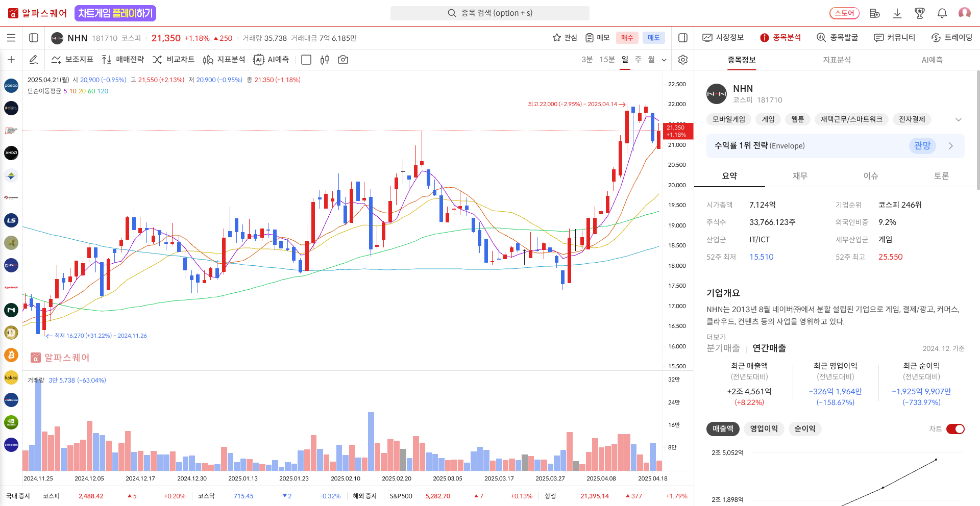Click the square fullscreen chart icon
The image size is (980, 506).
306,60
